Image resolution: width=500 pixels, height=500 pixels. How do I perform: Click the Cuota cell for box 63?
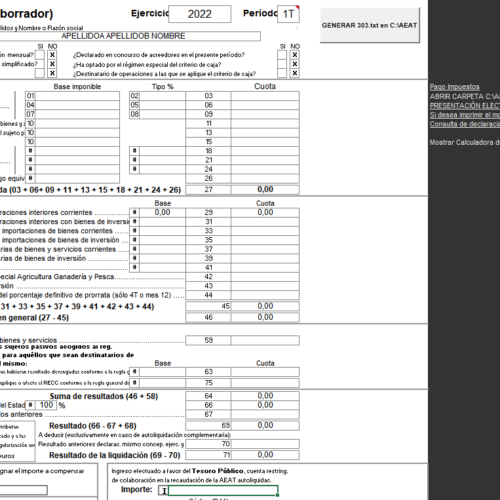click(x=265, y=372)
